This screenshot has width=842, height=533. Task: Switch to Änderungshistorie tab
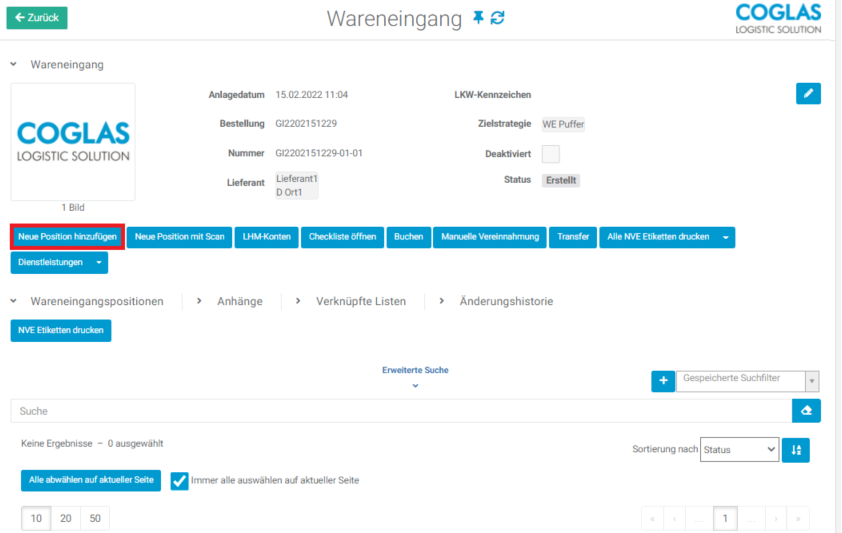tap(505, 301)
